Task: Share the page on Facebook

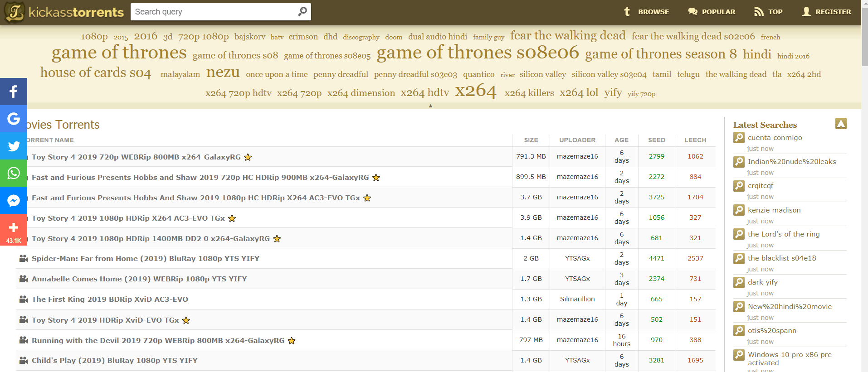Action: [14, 92]
